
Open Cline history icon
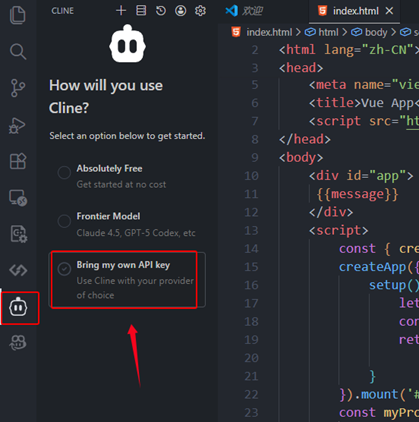click(161, 11)
